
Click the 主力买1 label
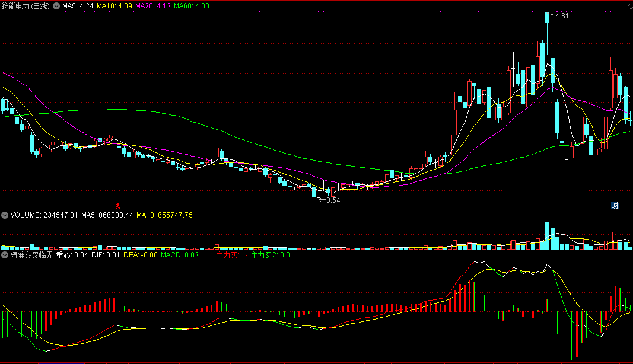232,255
